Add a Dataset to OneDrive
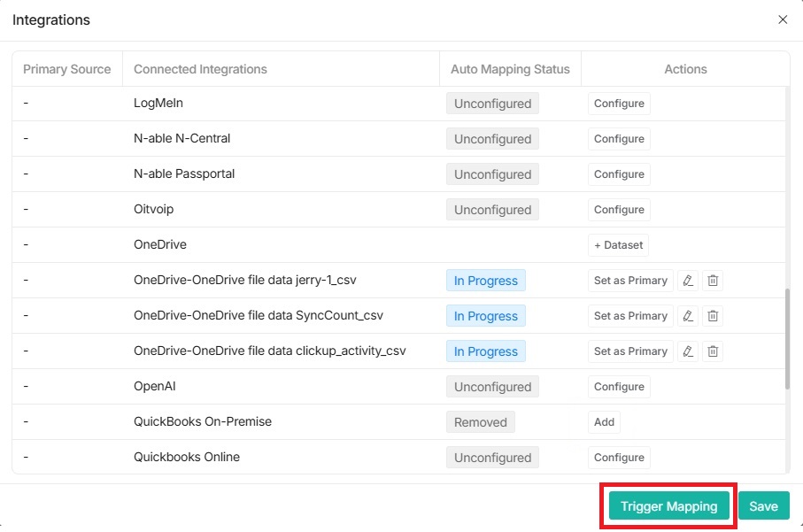The image size is (803, 532). [x=618, y=245]
